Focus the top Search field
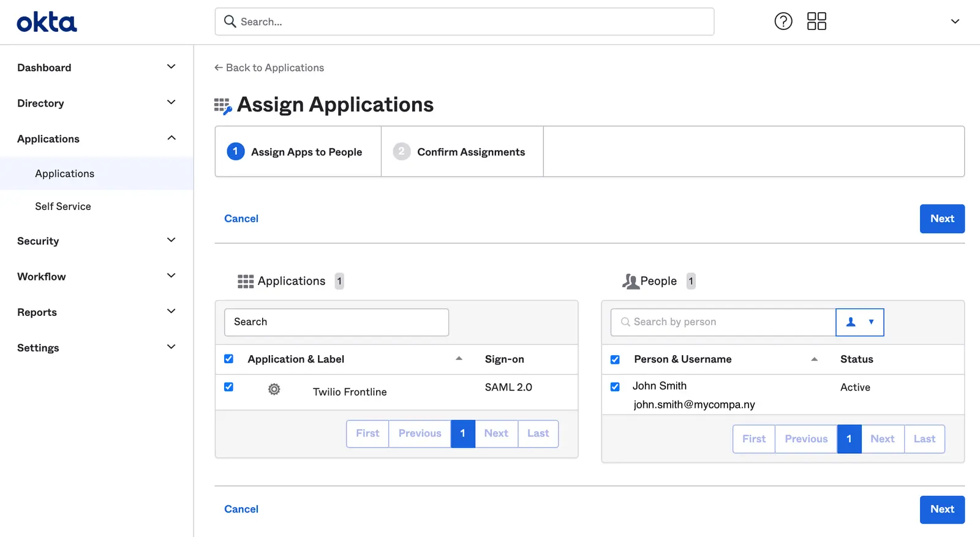 point(464,21)
